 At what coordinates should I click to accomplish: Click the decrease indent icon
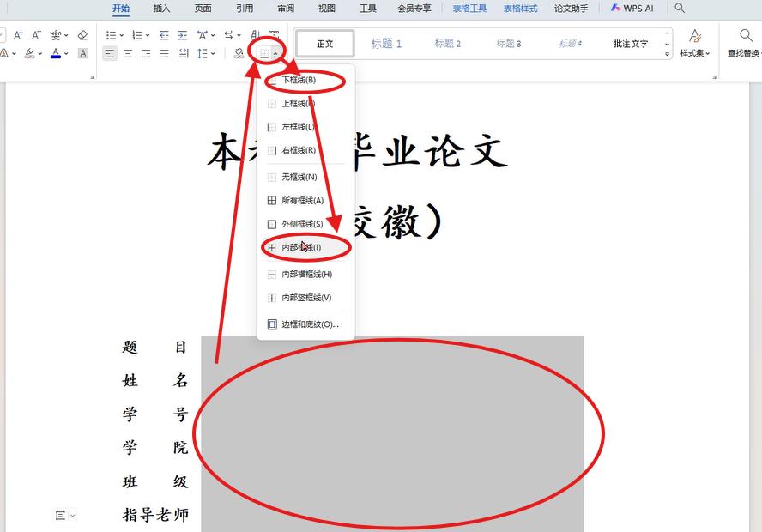click(164, 34)
